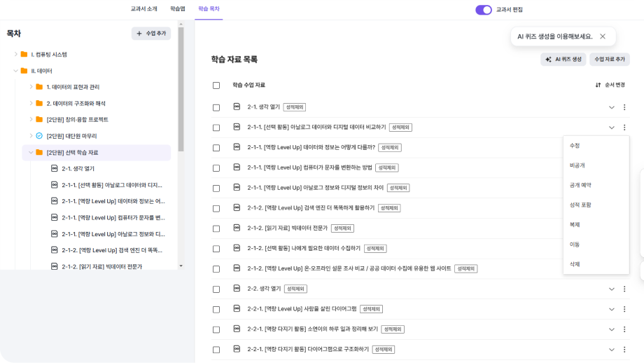Open kebab menu for 사람을 살린 다이어그램 row
The width and height of the screenshot is (644, 363).
(x=624, y=309)
